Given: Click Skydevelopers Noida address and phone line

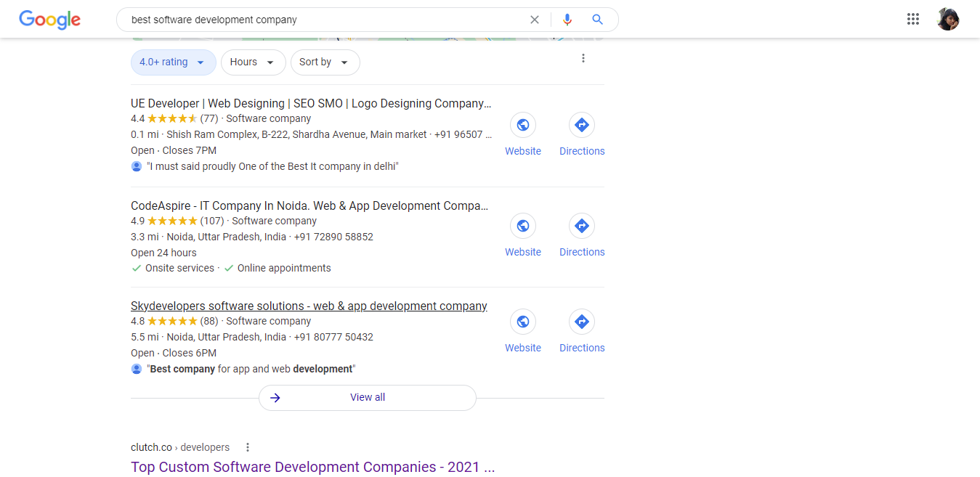Looking at the screenshot, I should (252, 337).
